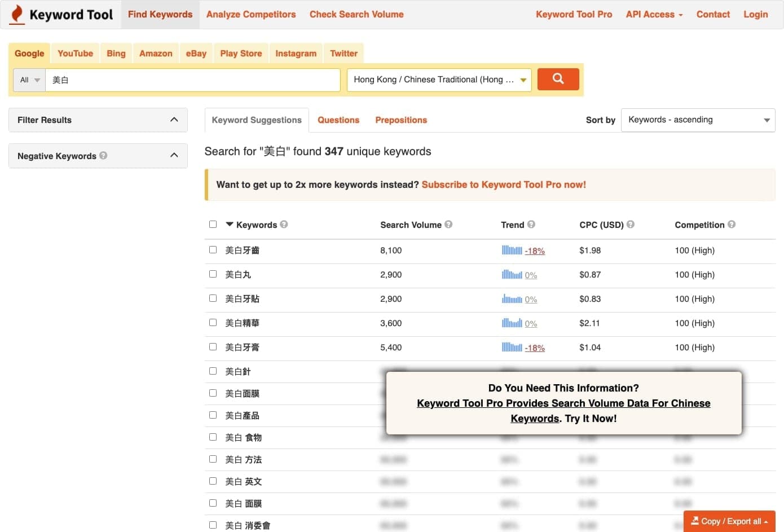
Task: Switch to the Play Store tab
Action: coord(241,53)
